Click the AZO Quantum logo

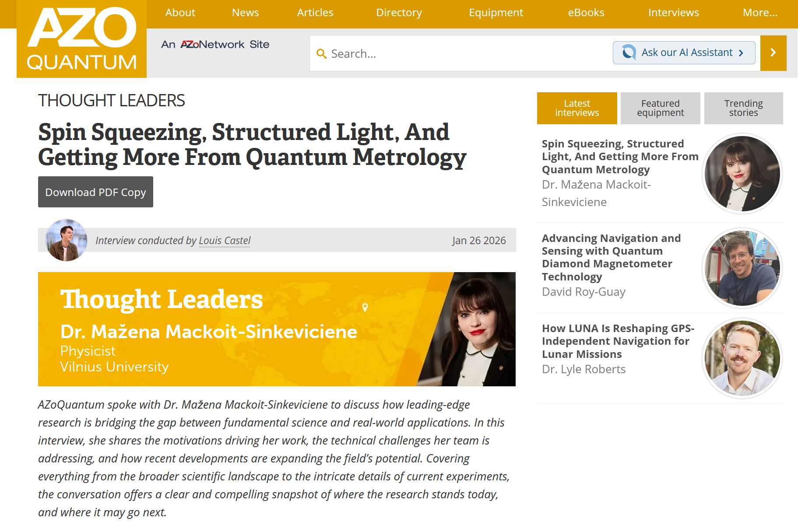coord(81,39)
